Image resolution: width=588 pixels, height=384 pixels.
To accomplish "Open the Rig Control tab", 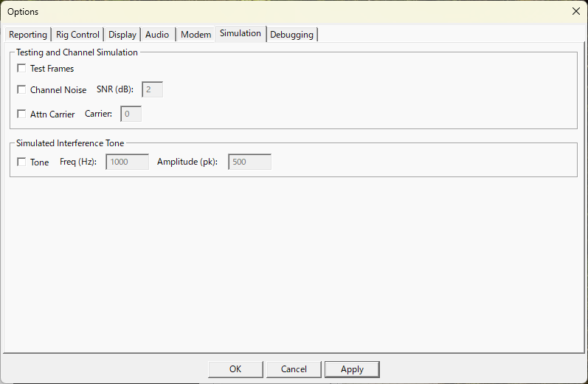I will click(77, 35).
